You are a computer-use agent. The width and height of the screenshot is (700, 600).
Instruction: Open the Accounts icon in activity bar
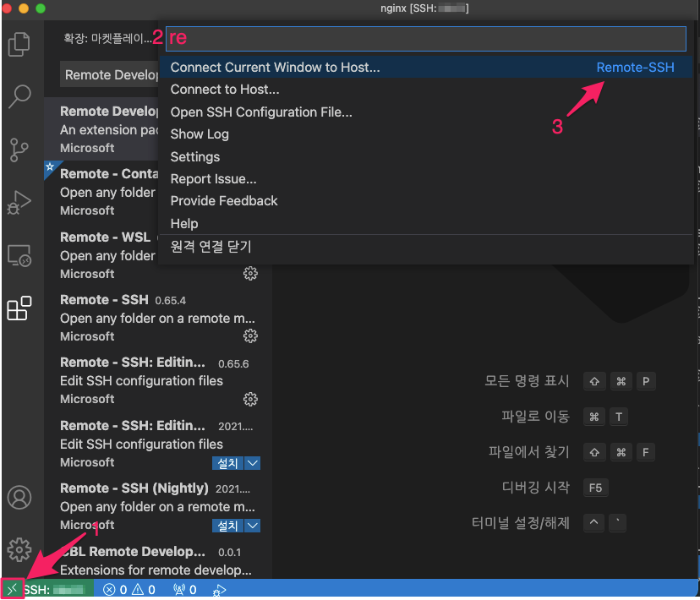point(19,498)
